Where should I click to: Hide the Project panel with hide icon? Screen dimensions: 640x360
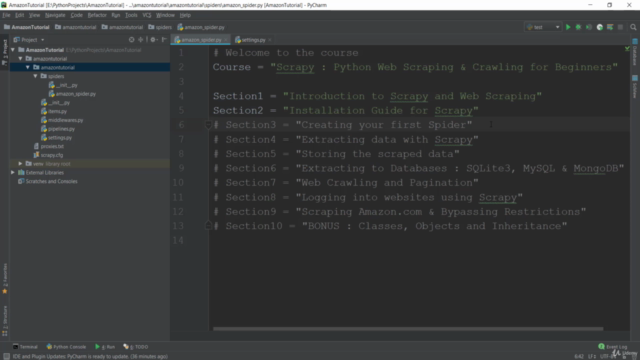click(164, 40)
